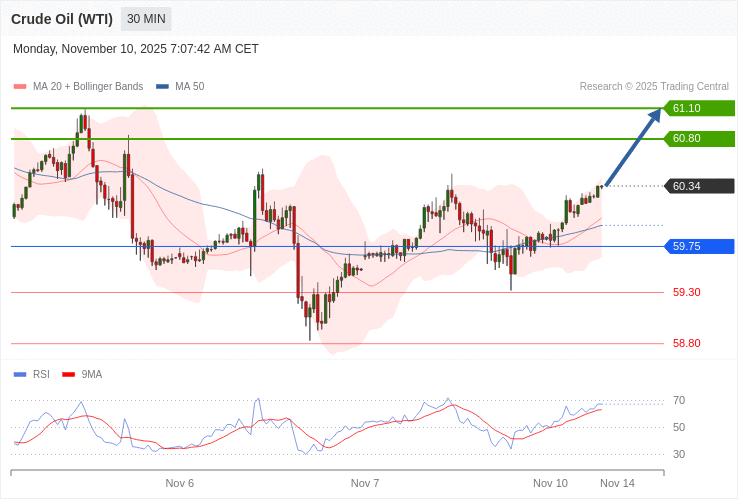The image size is (738, 500).
Task: Click the Nov 6 date axis label
Action: click(180, 484)
